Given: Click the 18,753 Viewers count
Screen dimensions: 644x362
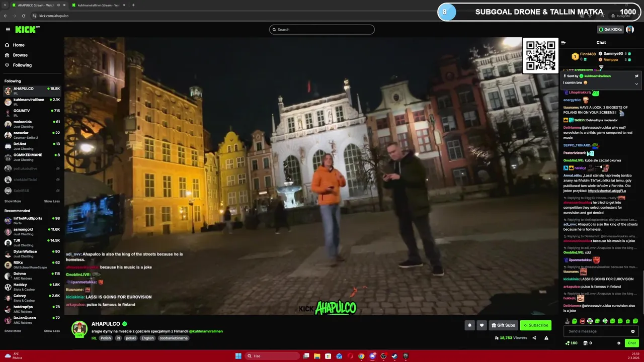Looking at the screenshot, I should point(511,338).
